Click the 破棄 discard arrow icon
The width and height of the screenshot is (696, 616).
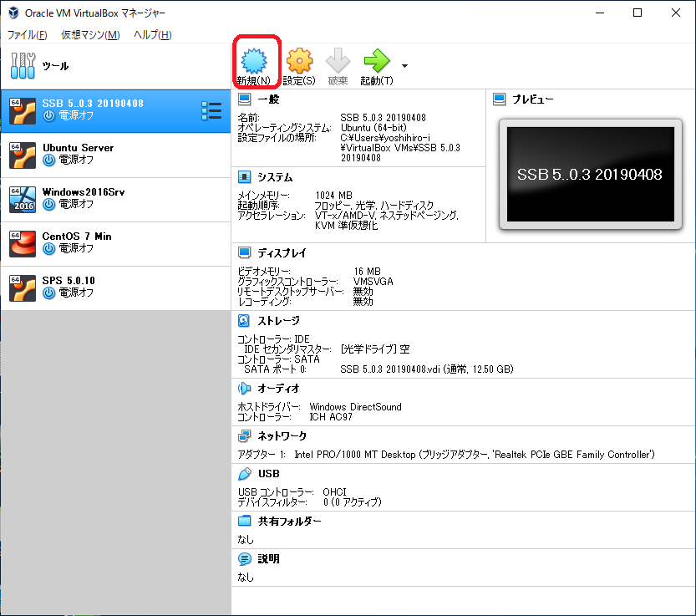point(338,60)
